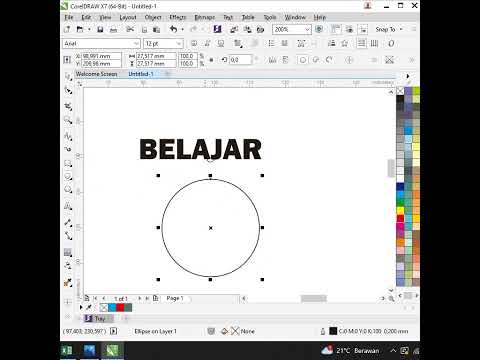Screen dimensions: 480x360
Task: Click the rotation angle input field
Action: (x=241, y=60)
